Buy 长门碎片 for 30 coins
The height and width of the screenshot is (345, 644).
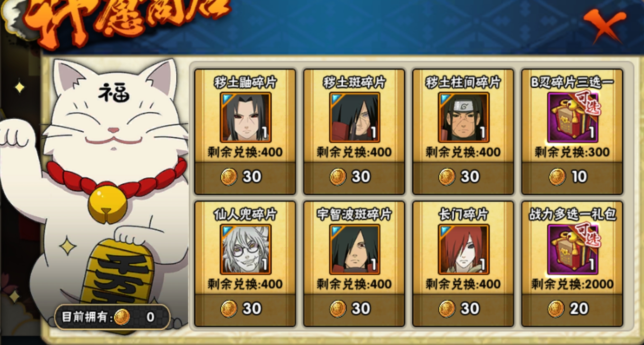click(463, 309)
